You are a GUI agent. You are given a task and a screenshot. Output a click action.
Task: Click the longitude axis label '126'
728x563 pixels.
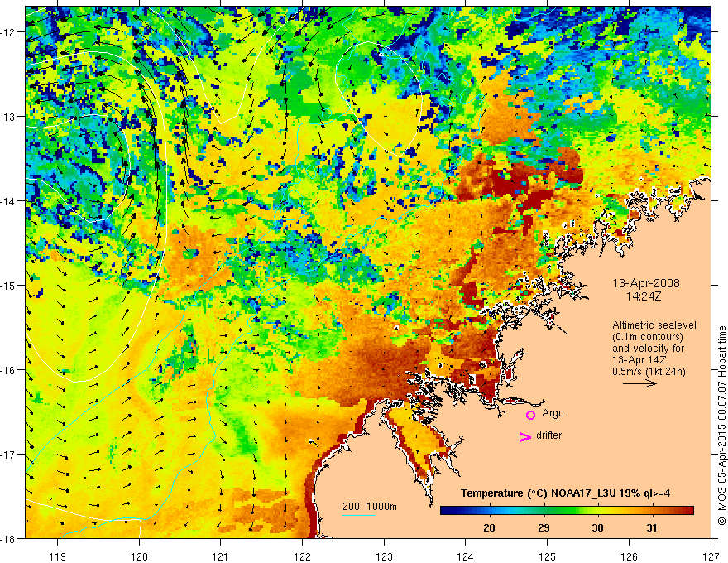[x=629, y=557]
